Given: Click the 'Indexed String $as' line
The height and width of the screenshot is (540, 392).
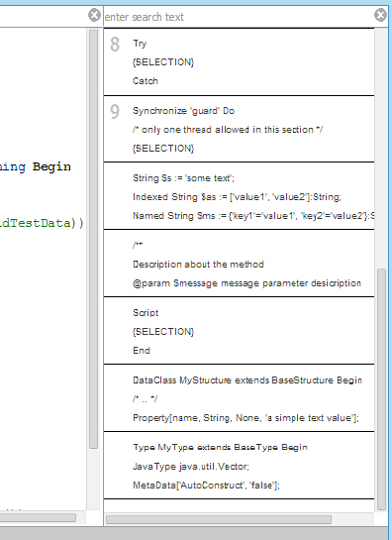Looking at the screenshot, I should [237, 197].
